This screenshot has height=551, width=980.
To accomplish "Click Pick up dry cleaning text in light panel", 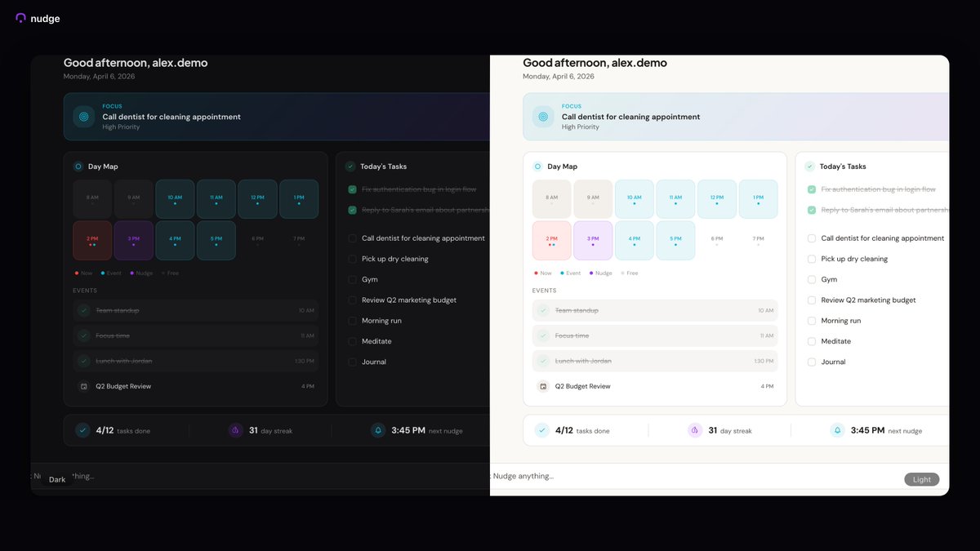I will [854, 259].
